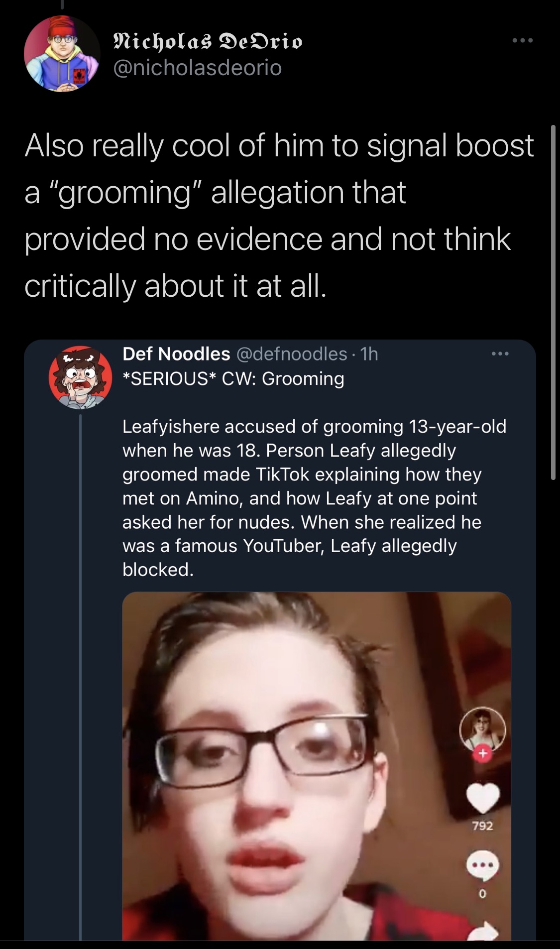Open the embedded TikTok video thumbnail
The image size is (560, 949).
pyautogui.click(x=317, y=766)
